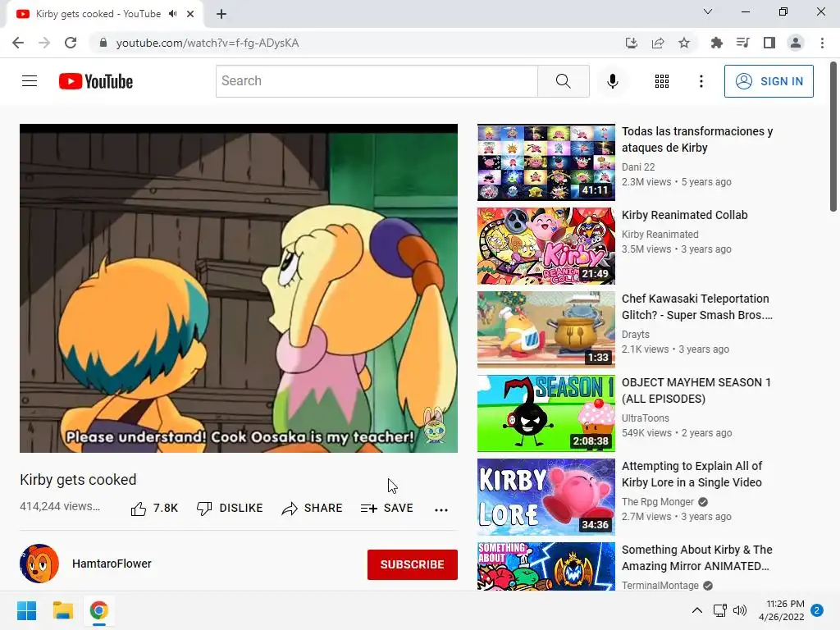This screenshot has height=630, width=840.
Task: Go back in browser history
Action: [18, 43]
